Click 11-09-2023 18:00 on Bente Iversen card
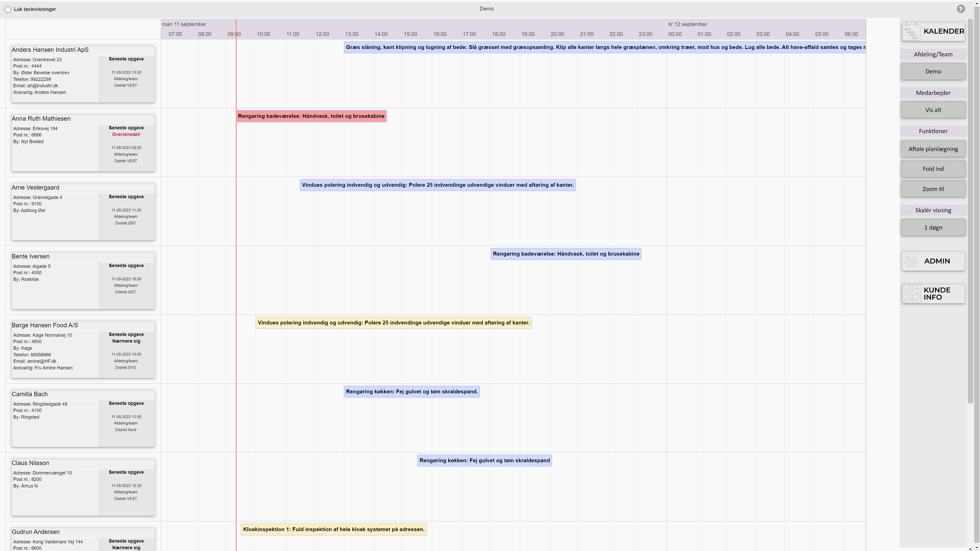980x551 pixels. pyautogui.click(x=126, y=279)
